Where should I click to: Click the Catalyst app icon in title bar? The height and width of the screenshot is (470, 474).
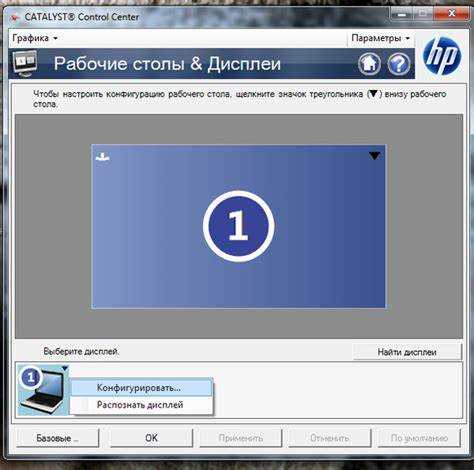pyautogui.click(x=16, y=17)
